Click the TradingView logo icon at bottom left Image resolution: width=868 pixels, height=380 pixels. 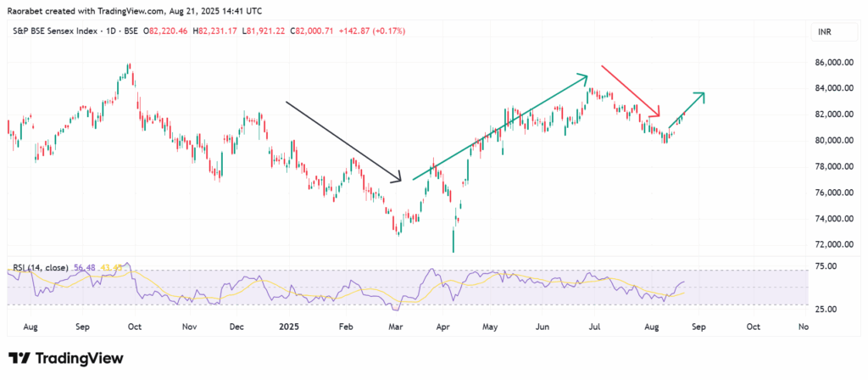(x=19, y=358)
